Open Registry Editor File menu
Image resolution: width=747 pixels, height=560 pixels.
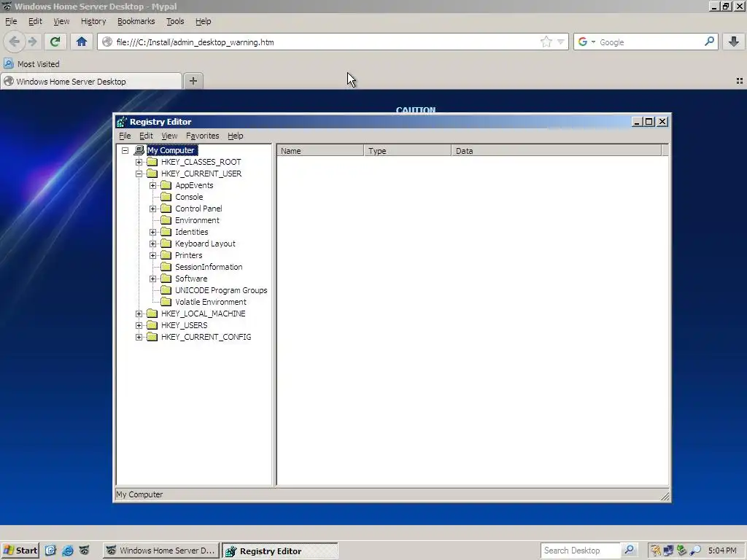point(125,136)
